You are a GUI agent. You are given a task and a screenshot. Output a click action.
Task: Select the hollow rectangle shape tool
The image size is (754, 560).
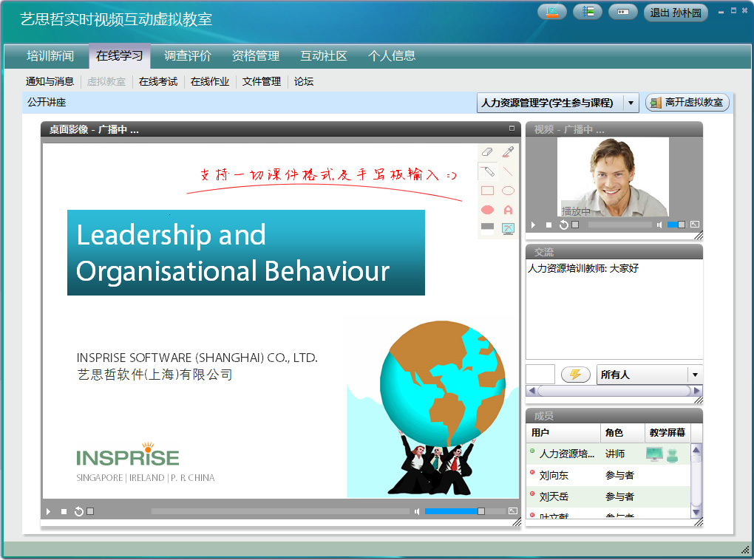487,191
